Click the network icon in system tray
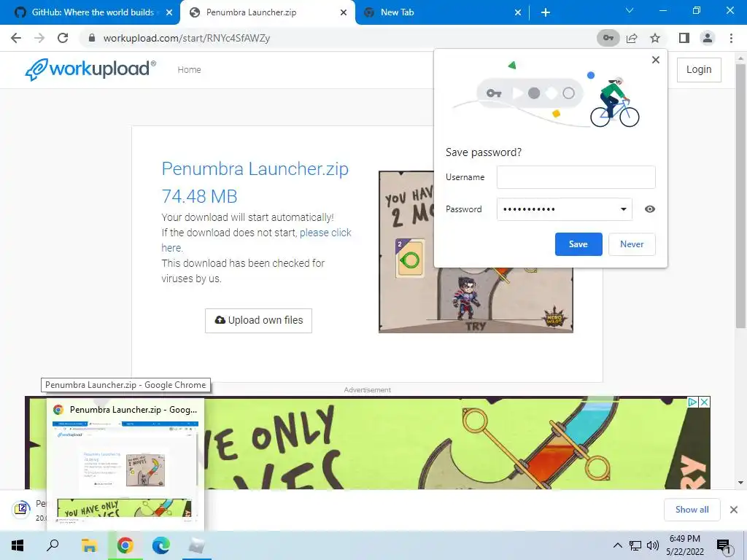 click(635, 545)
